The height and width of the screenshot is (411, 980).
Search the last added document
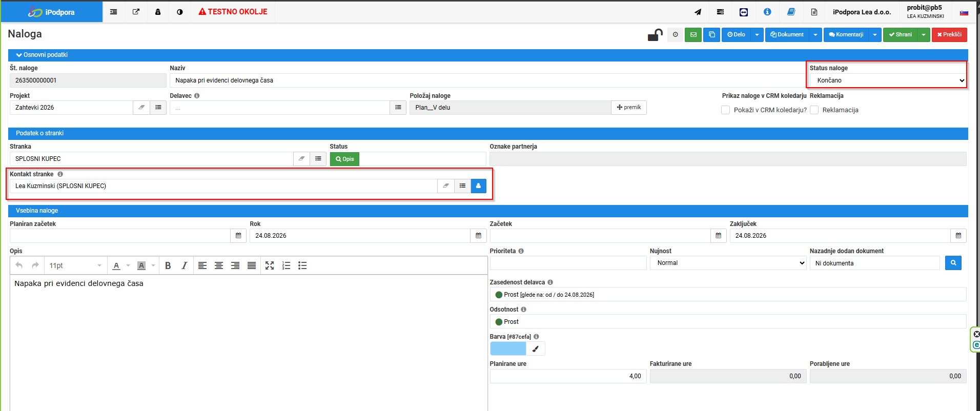pos(953,263)
